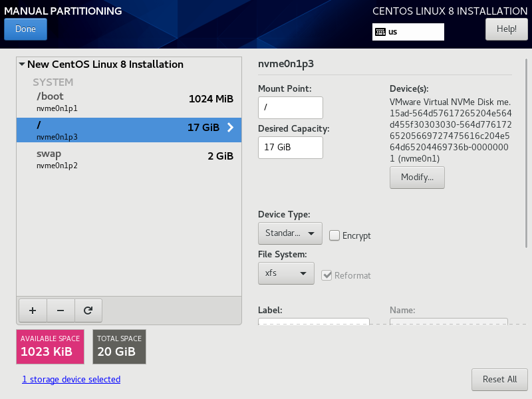Click the AVAILABLE SPACE 1023 KiB box
Screen dimensions: 532x399
pos(51,346)
